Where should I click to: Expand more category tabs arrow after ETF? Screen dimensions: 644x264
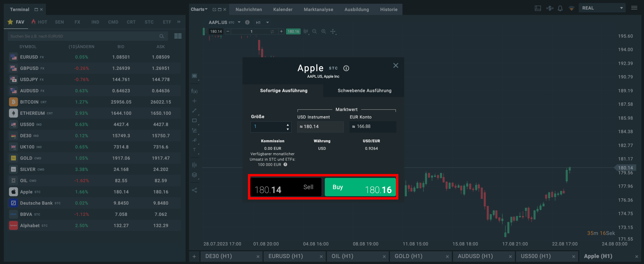point(179,22)
